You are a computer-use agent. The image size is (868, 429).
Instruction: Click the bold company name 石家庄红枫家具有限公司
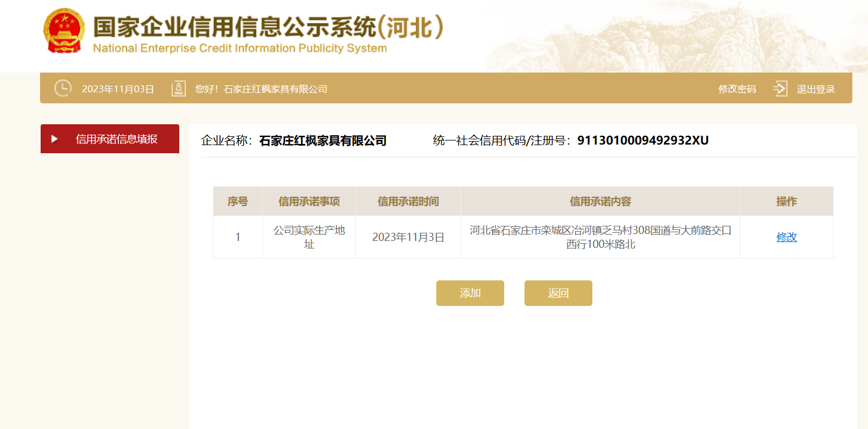tap(323, 140)
